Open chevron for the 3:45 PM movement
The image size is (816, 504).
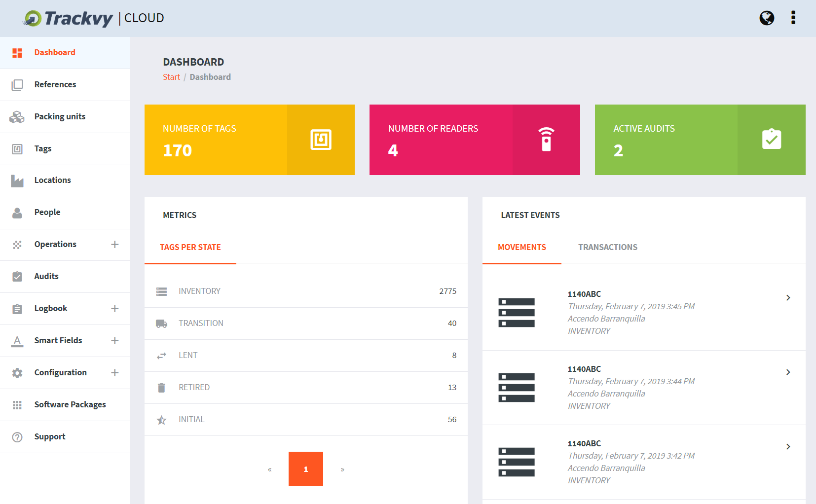pyautogui.click(x=788, y=297)
